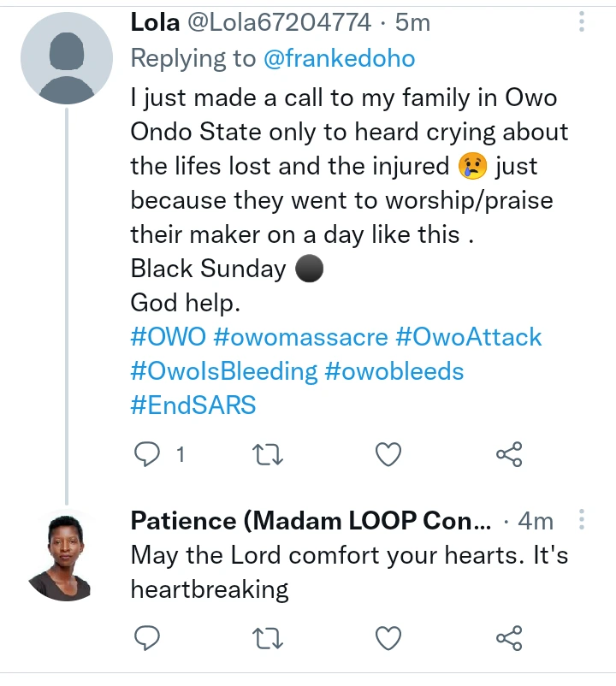Open the #OWO hashtag
This screenshot has width=616, height=686.
click(168, 336)
